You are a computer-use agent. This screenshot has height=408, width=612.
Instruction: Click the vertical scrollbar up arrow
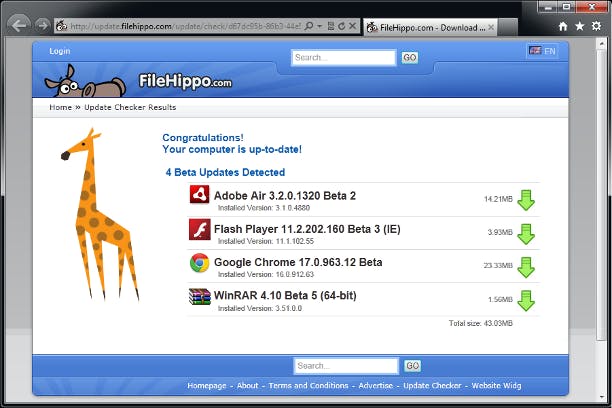point(601,44)
